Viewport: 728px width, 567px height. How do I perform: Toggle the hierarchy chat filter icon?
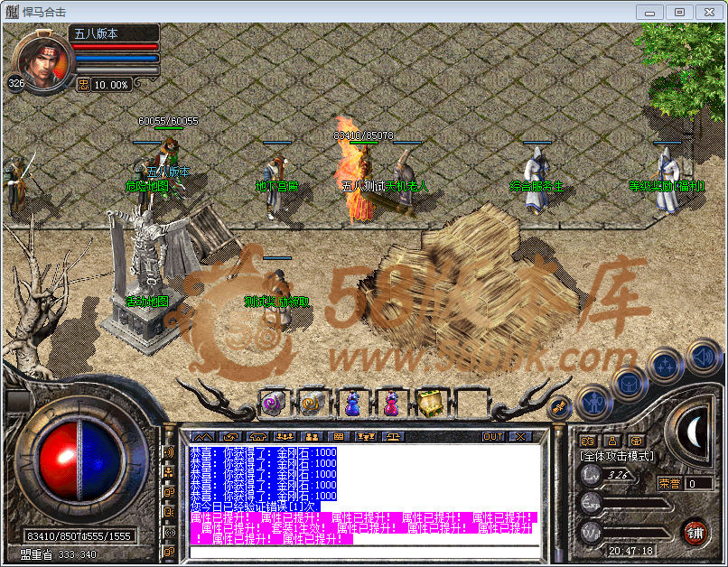point(170,472)
